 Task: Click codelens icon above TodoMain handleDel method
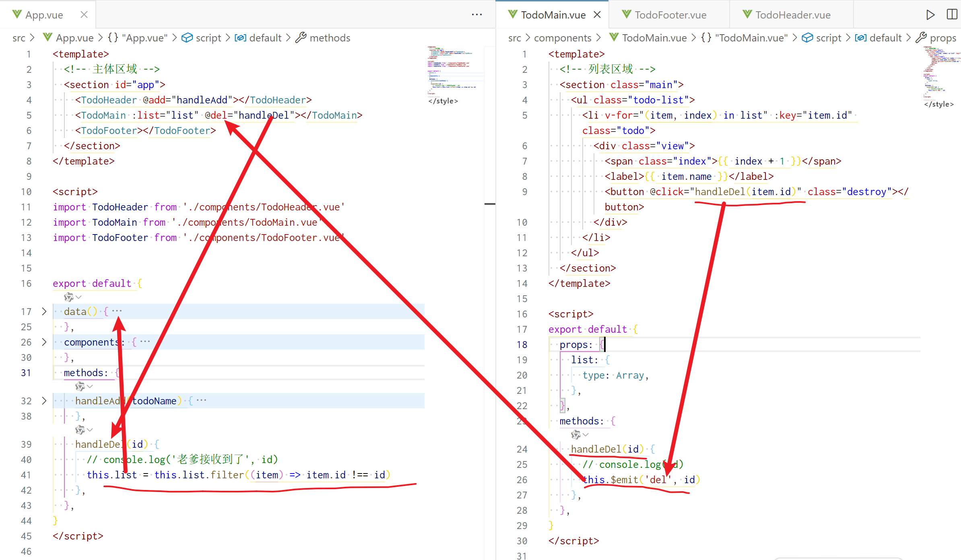[x=576, y=435]
